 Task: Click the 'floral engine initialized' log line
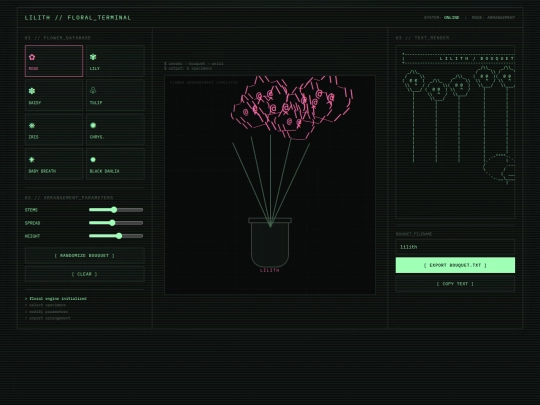click(x=56, y=299)
